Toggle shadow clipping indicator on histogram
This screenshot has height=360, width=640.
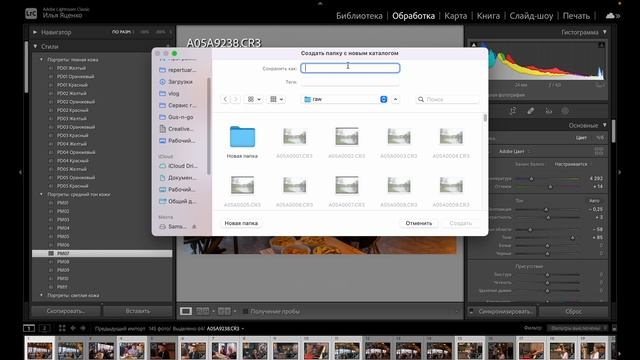tap(473, 44)
